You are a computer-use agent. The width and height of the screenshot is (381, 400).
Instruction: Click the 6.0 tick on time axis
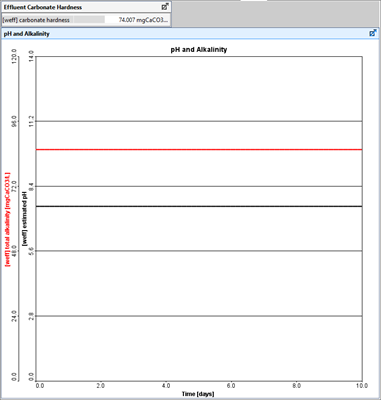231,386
